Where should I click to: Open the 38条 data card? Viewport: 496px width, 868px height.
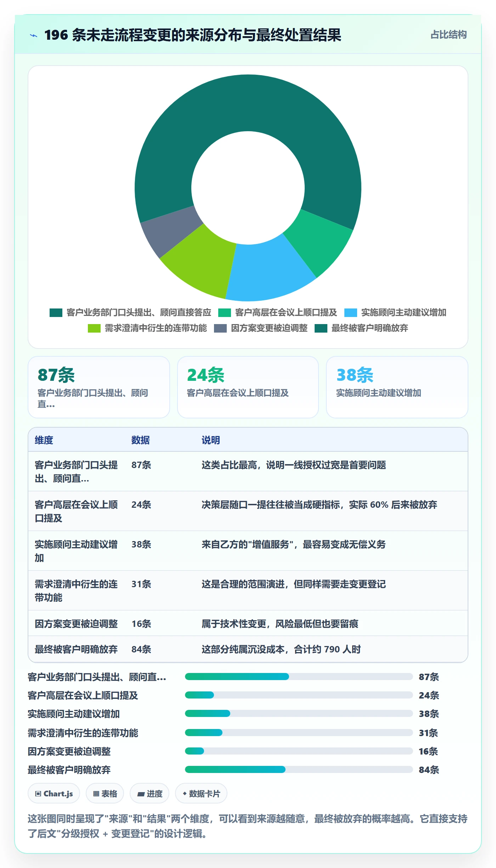coord(397,387)
